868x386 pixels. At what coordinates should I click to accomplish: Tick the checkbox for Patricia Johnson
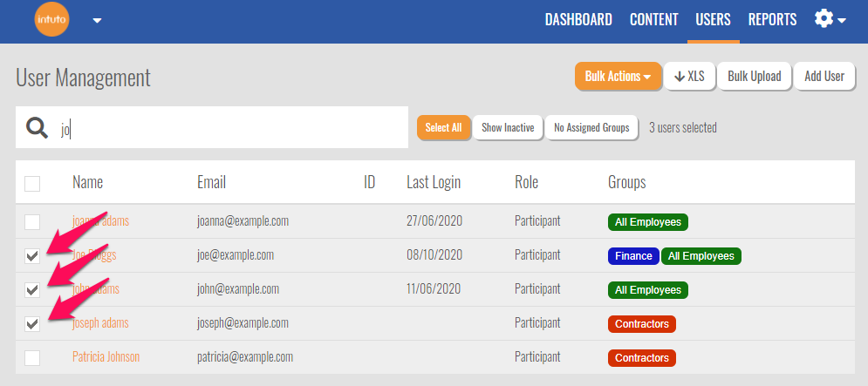pos(32,358)
